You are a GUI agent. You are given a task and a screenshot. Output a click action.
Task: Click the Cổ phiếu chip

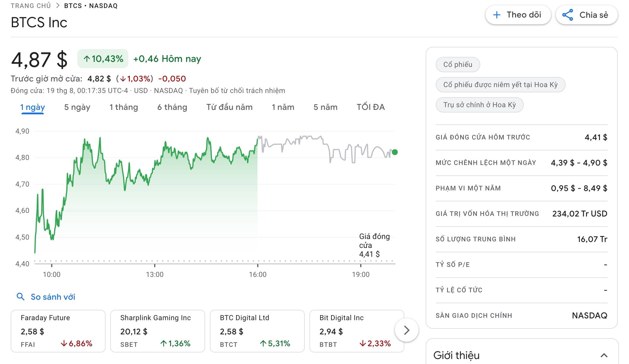tap(458, 65)
